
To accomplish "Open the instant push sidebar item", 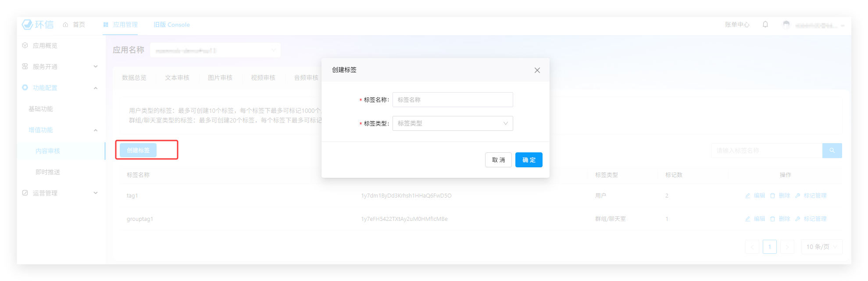I will coord(48,172).
